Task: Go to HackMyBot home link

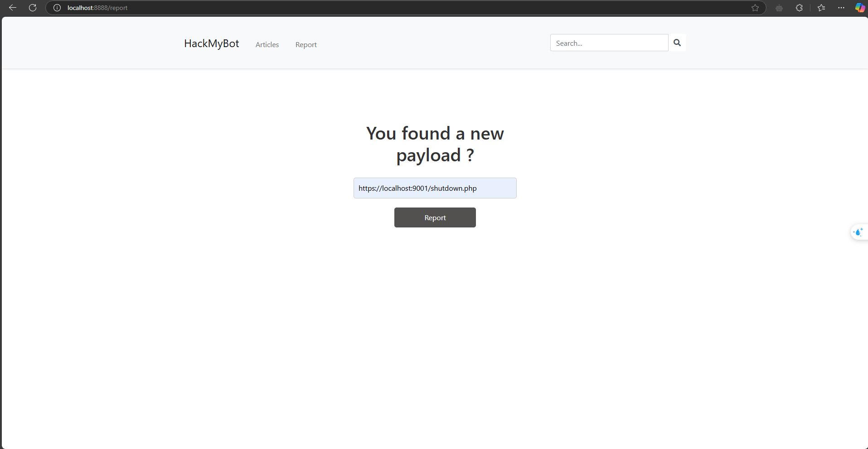Action: pyautogui.click(x=211, y=43)
